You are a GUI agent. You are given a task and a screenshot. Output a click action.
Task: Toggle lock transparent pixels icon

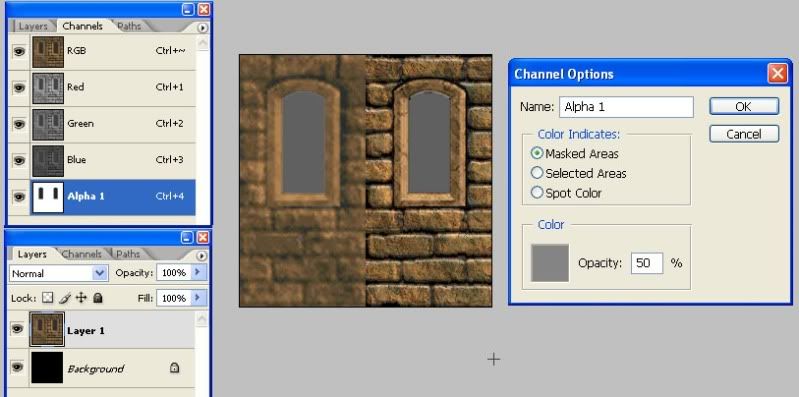(47, 298)
